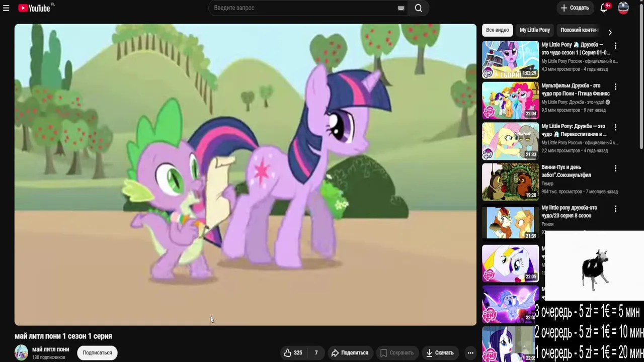Open the 21:33 Fluttershy thumbnail
644x362 pixels.
point(510,141)
